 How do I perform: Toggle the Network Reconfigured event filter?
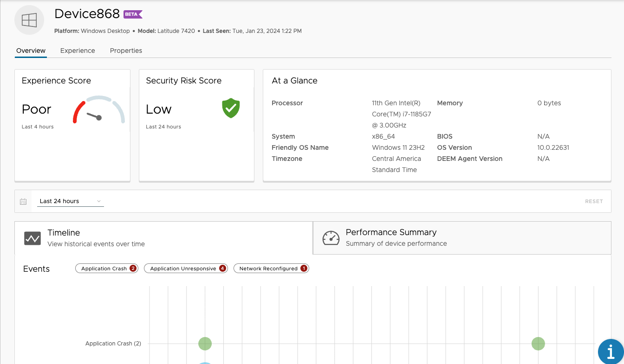[271, 268]
